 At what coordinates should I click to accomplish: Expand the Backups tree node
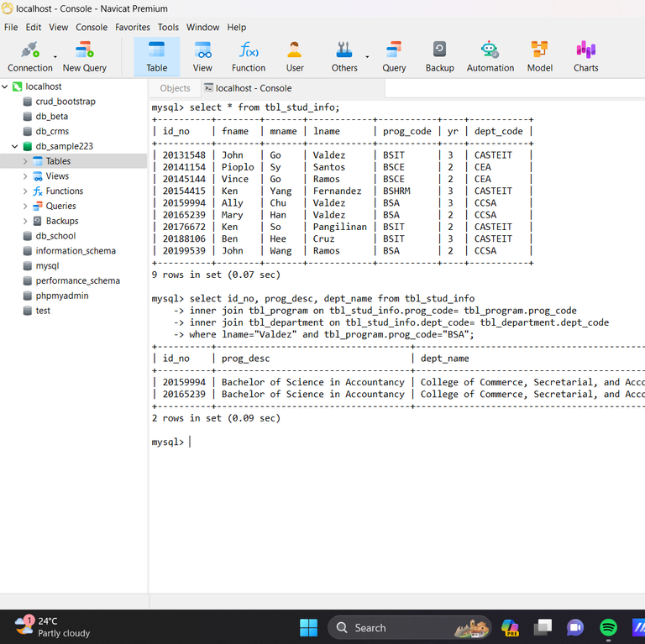(x=25, y=221)
